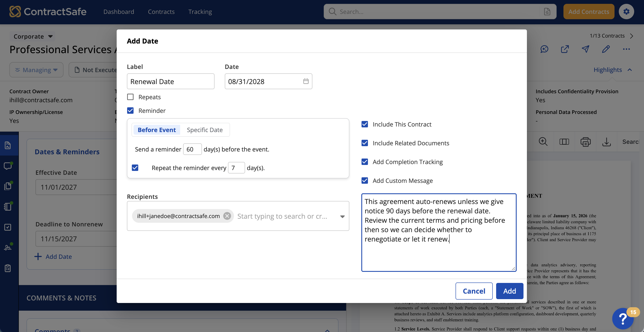Uncheck Include Related Documents
644x332 pixels.
pos(365,143)
